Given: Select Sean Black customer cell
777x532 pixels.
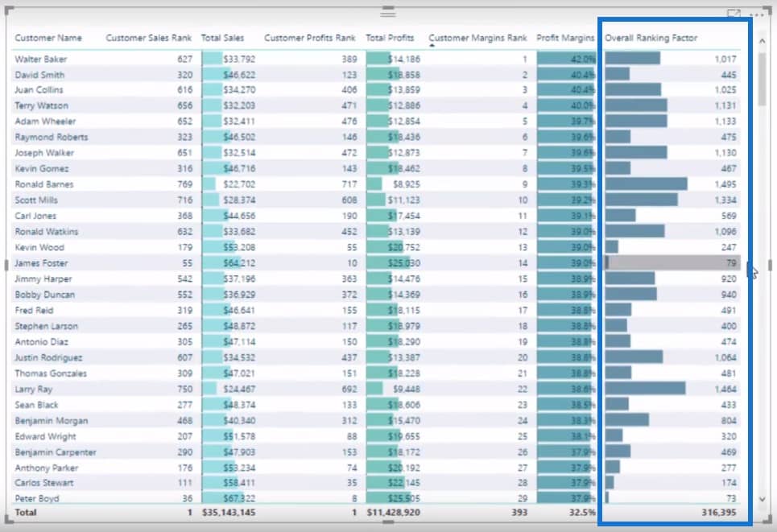Looking at the screenshot, I should point(36,405).
